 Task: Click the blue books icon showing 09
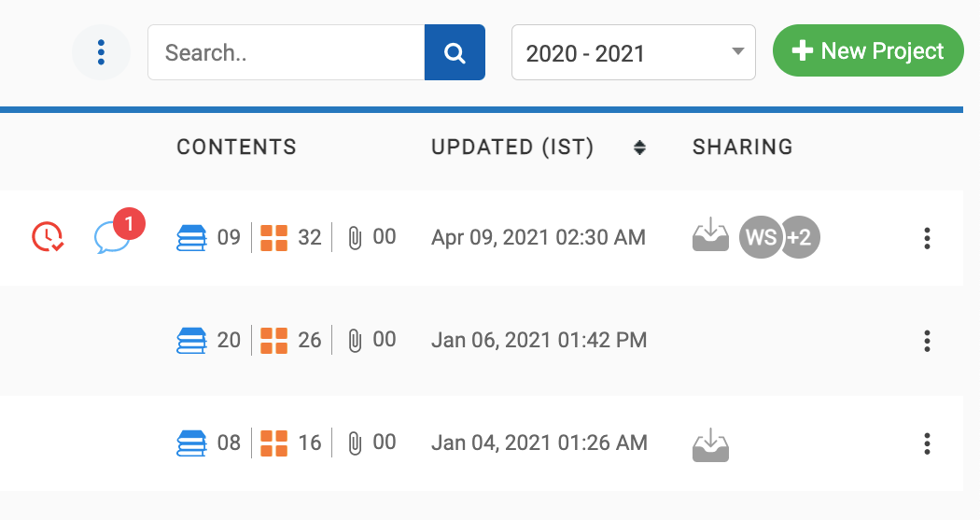click(192, 238)
